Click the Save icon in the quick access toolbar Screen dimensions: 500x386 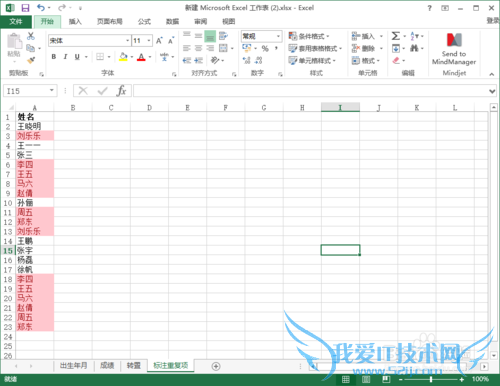(25, 8)
